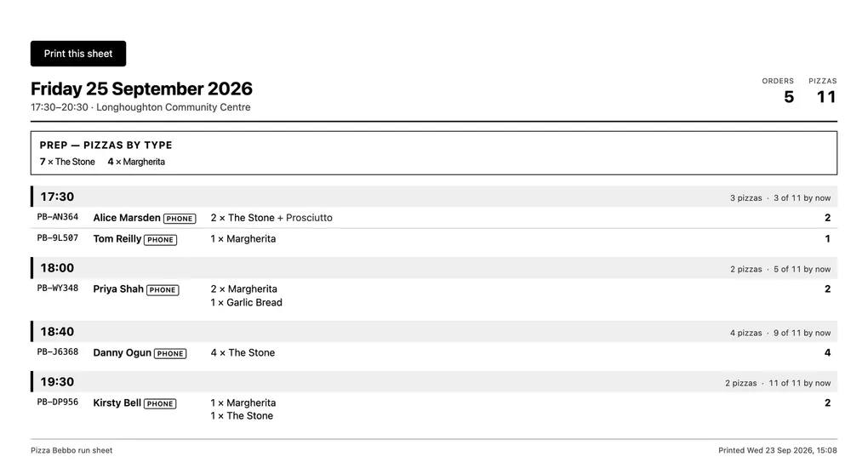Viewport: 868px width, 468px height.
Task: Select the Prep — Pizzas by Type box title
Action: [106, 146]
